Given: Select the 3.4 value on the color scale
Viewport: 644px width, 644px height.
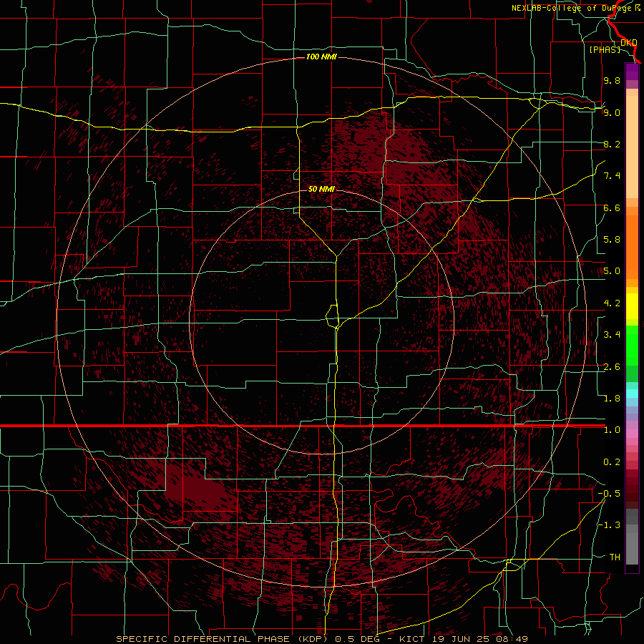Looking at the screenshot, I should 612,335.
